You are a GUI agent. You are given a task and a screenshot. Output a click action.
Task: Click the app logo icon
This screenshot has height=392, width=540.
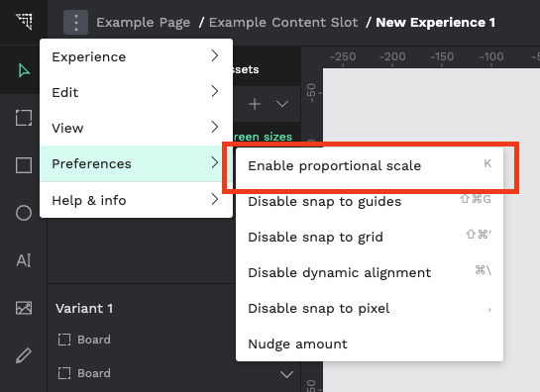coord(24,22)
